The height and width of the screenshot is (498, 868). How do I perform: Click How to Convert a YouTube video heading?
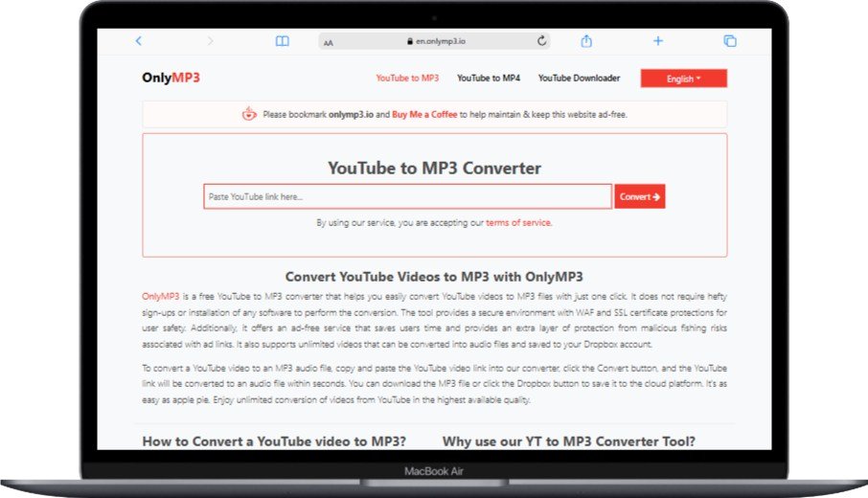(x=274, y=441)
